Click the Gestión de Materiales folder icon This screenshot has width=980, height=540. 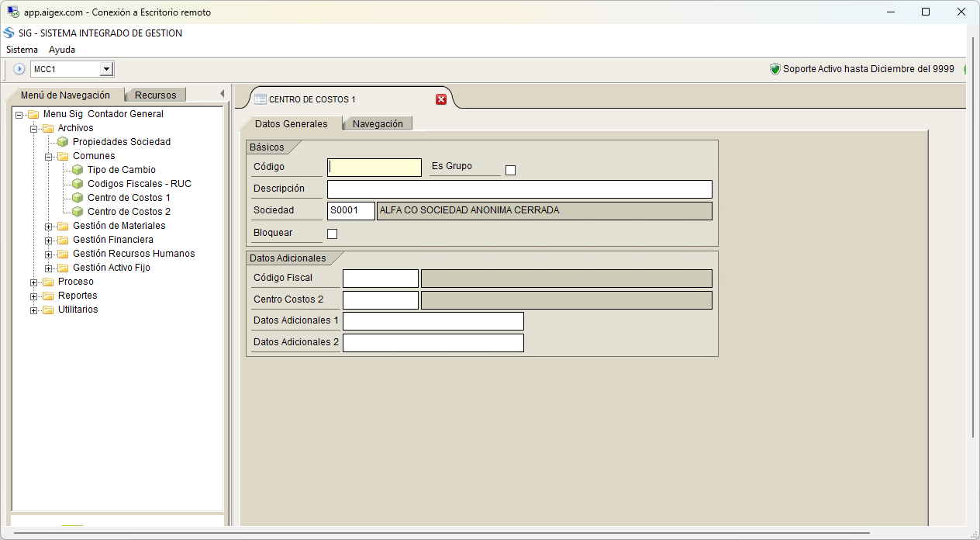[63, 226]
